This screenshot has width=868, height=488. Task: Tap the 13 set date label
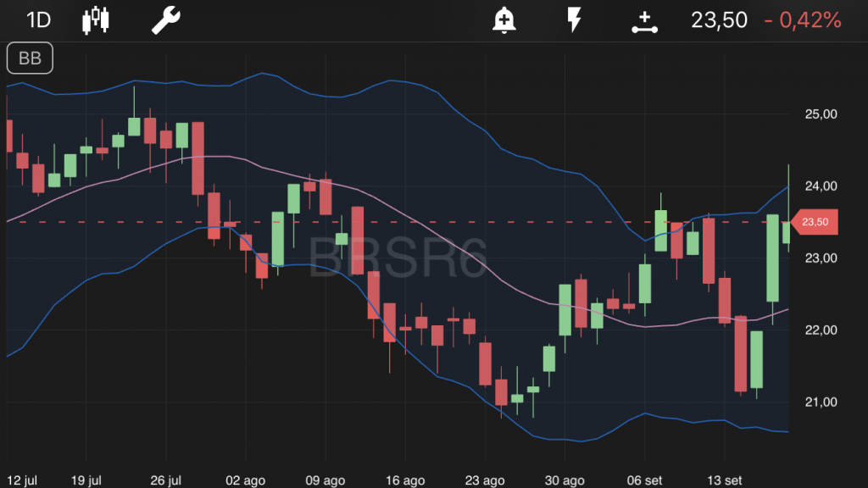coord(724,480)
